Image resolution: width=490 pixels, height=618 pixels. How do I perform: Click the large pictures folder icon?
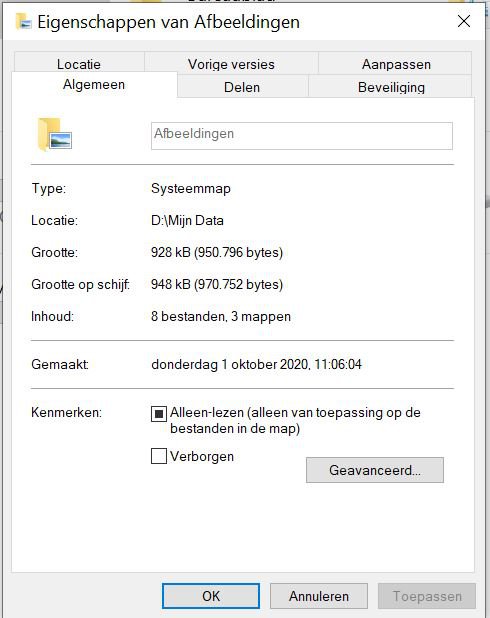point(54,134)
